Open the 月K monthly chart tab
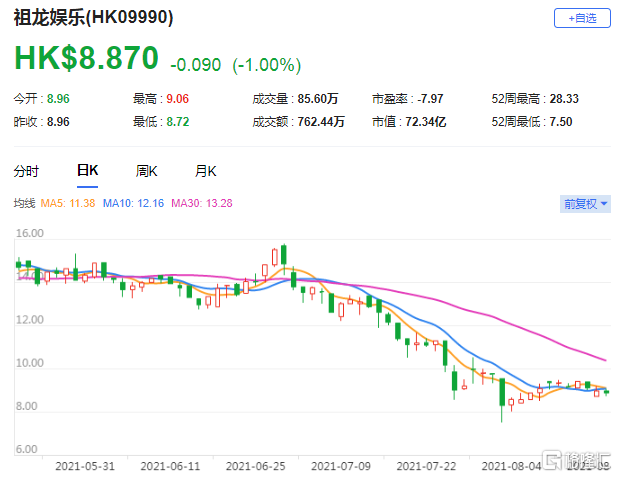The width and height of the screenshot is (617, 477). coord(205,171)
